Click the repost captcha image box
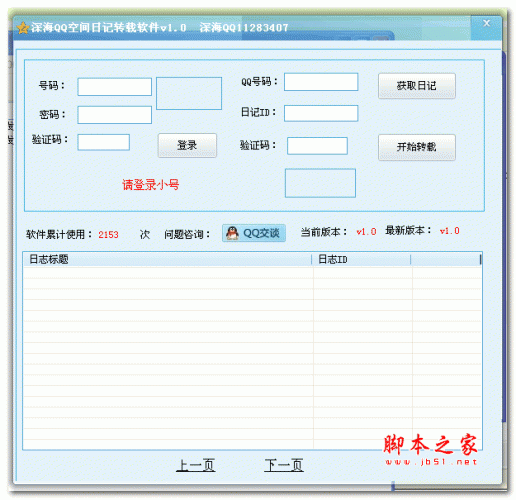The height and width of the screenshot is (500, 516). pos(320,183)
